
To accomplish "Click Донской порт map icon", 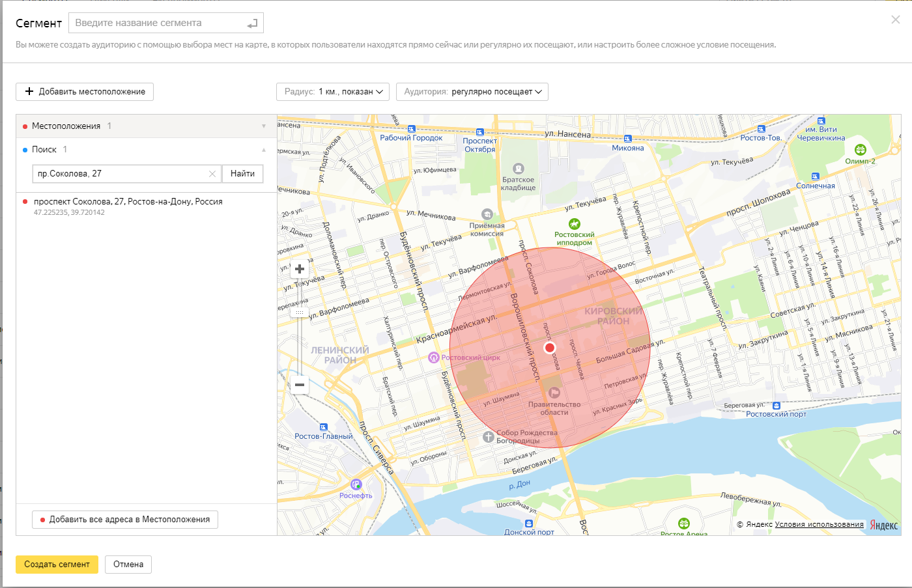I will [529, 524].
